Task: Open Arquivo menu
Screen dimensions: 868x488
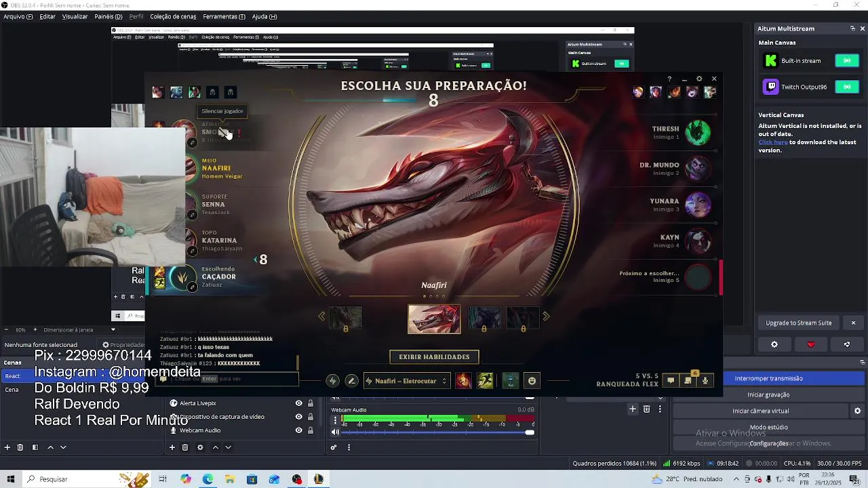Action: click(18, 16)
